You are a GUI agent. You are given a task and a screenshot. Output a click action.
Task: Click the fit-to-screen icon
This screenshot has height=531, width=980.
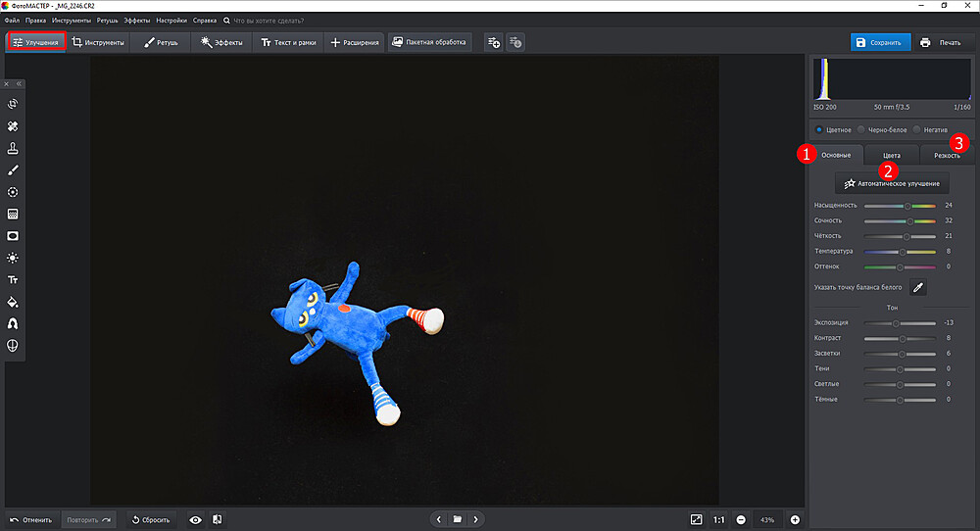pyautogui.click(x=696, y=519)
